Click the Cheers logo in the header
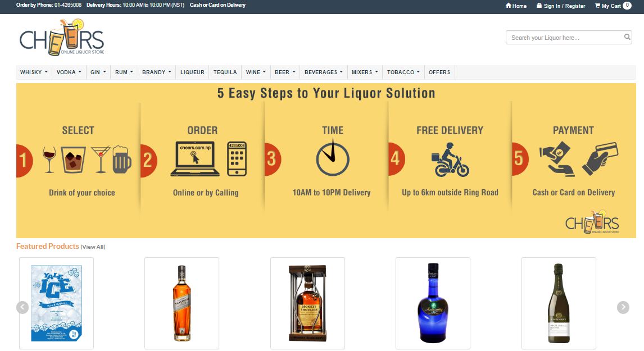 point(62,38)
